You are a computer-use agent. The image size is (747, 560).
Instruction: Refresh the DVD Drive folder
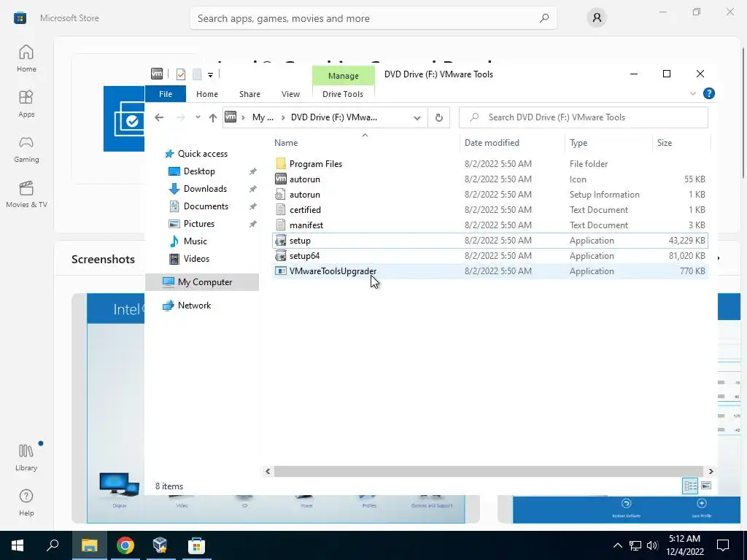(438, 117)
